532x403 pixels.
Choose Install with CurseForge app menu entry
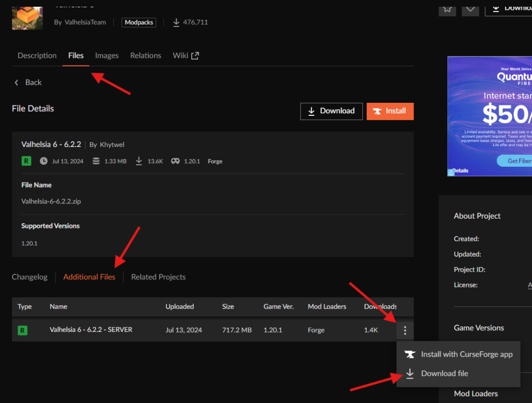click(458, 355)
